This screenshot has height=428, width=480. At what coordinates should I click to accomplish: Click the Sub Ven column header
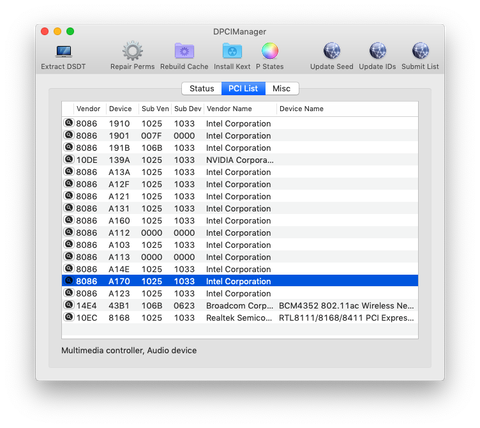point(155,109)
